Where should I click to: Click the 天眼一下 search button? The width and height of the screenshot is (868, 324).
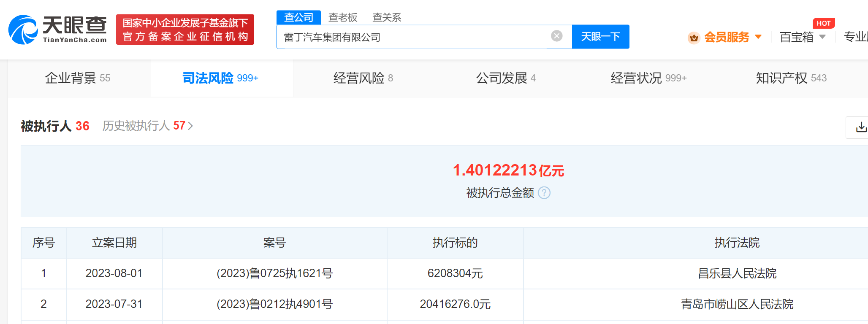pyautogui.click(x=600, y=37)
